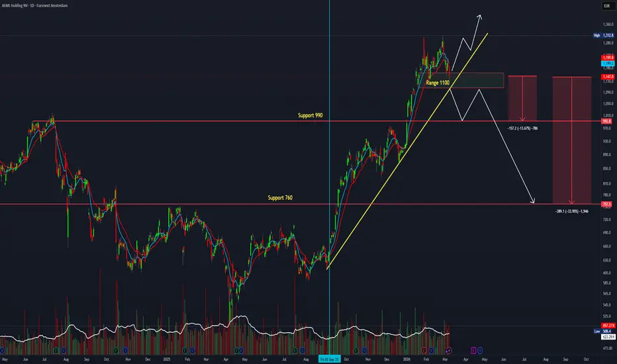Click the '2025' year label on time axis
The width and height of the screenshot is (617, 364).
166,359
